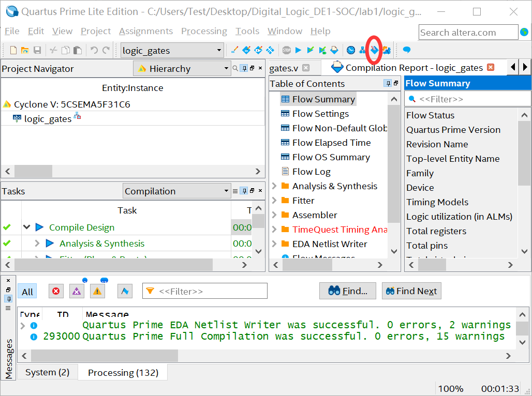The image size is (532, 396).
Task: Switch to the Processing (132) tab
Action: (123, 373)
